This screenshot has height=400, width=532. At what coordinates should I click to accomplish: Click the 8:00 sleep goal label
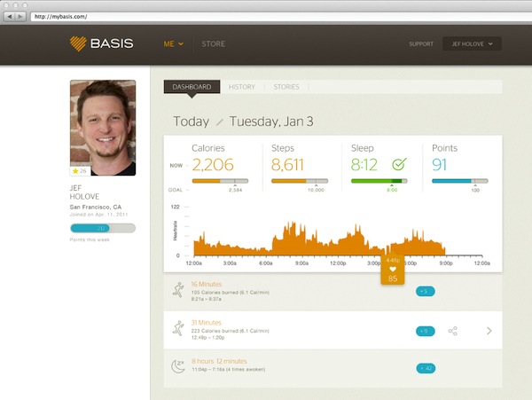point(392,190)
